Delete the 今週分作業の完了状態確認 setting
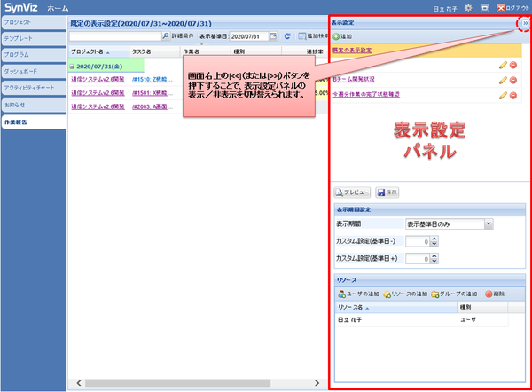532x392 pixels. [x=513, y=96]
